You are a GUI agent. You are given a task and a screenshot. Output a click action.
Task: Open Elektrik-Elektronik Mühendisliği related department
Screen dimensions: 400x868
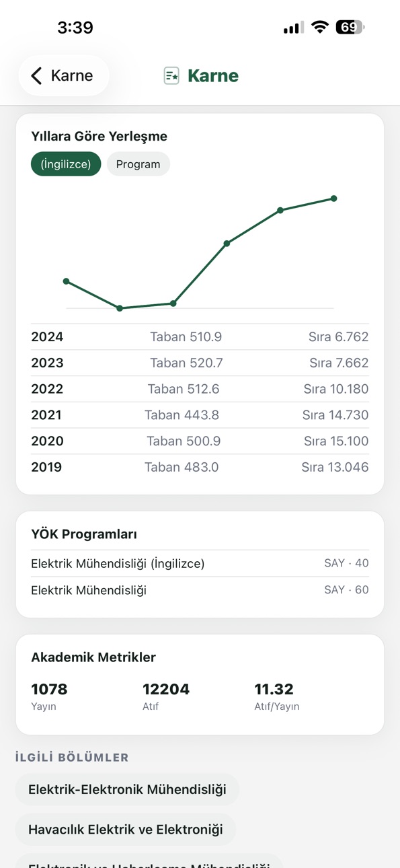click(x=127, y=789)
